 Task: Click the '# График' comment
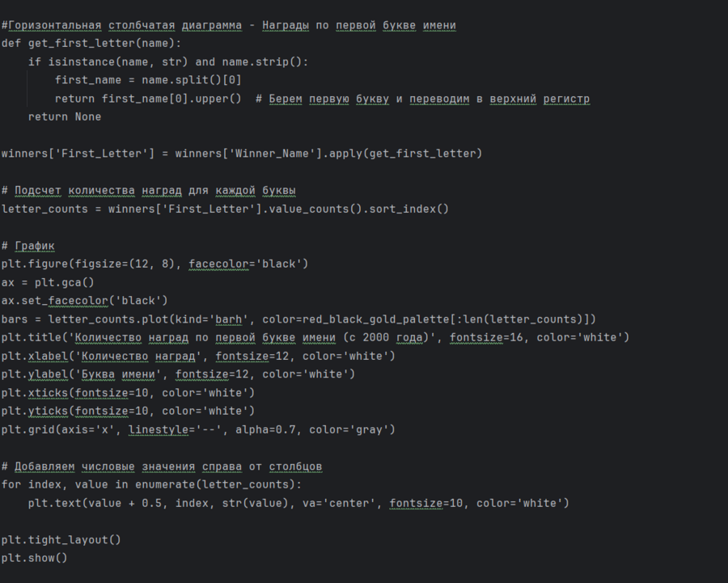coord(28,246)
